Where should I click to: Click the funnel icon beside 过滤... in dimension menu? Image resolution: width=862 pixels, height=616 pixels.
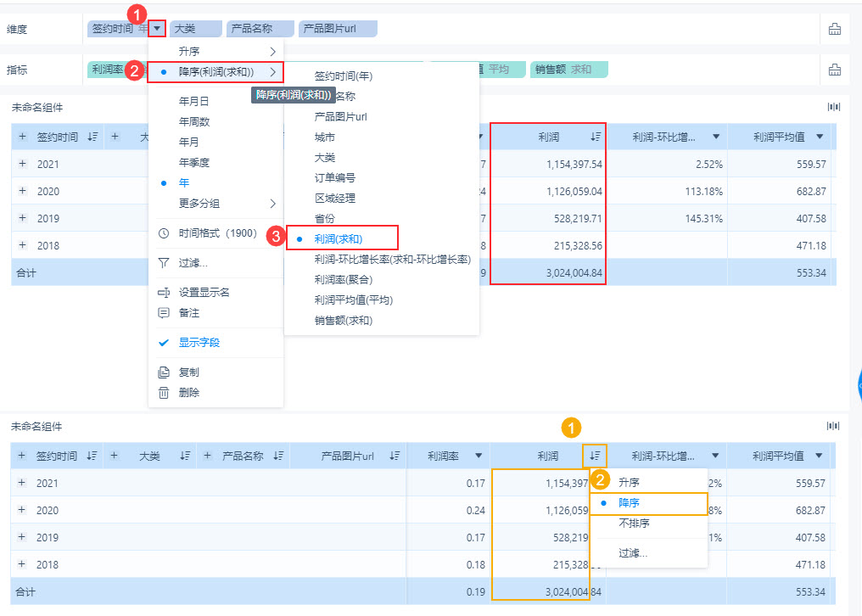[x=163, y=263]
